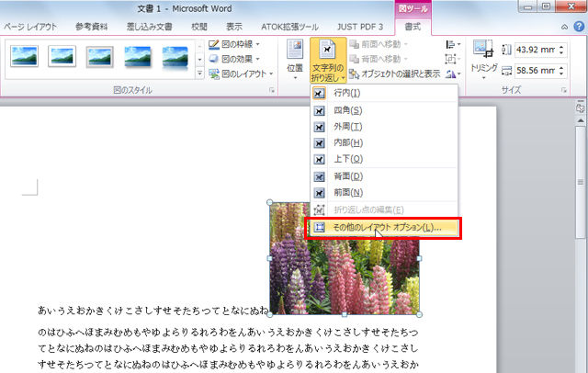Click the rotate objects icon in arrange group
Image resolution: width=588 pixels, height=373 pixels.
click(453, 74)
